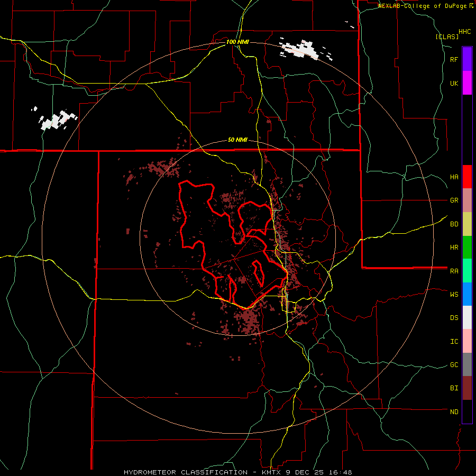Click the 100 NMI range ring label
The width and height of the screenshot is (476, 476).
click(x=237, y=42)
